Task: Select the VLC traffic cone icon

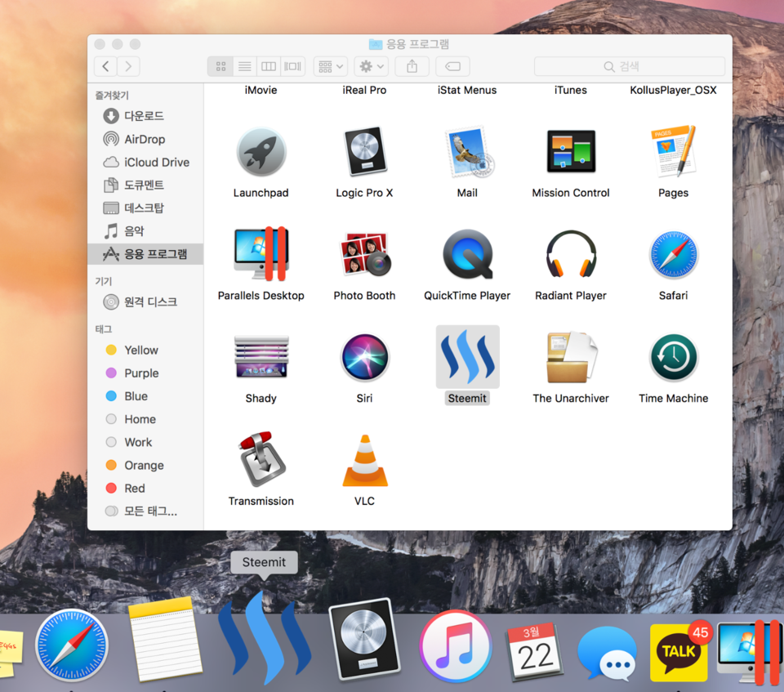Action: (x=365, y=460)
